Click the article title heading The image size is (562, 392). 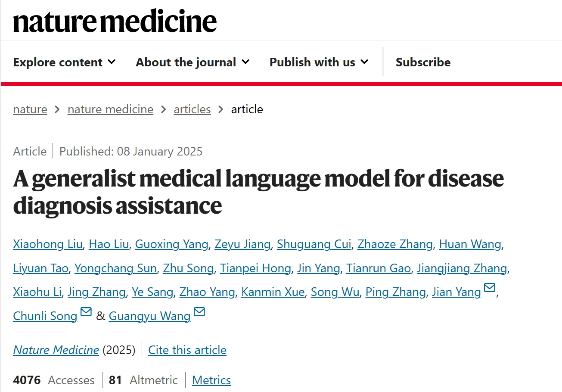[x=258, y=192]
